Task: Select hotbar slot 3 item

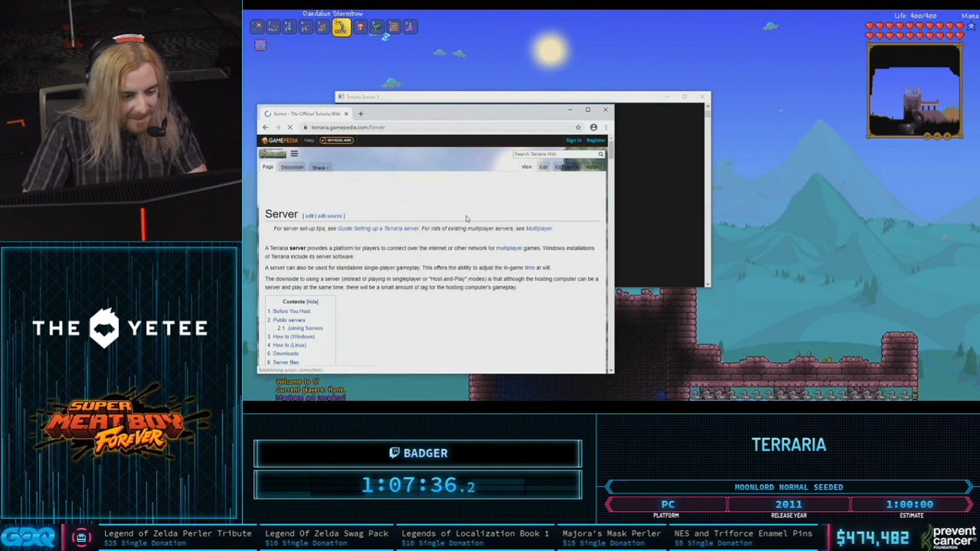Action: [x=289, y=28]
